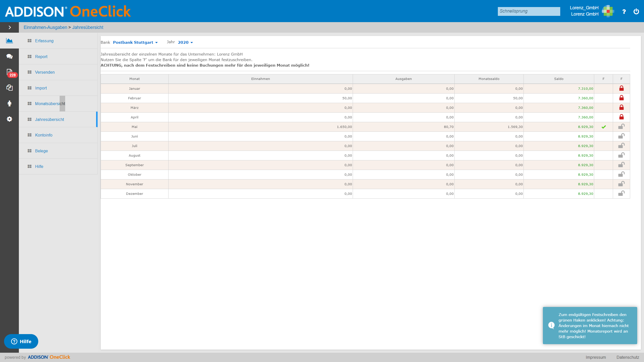Open the Postbank Stuttgart bank dropdown
Screen dimensions: 644x362
135,42
